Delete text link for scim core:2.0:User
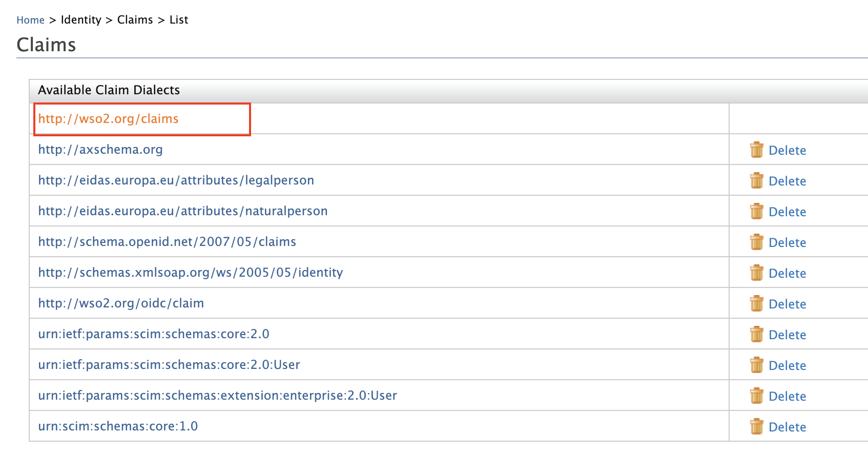 click(x=788, y=365)
